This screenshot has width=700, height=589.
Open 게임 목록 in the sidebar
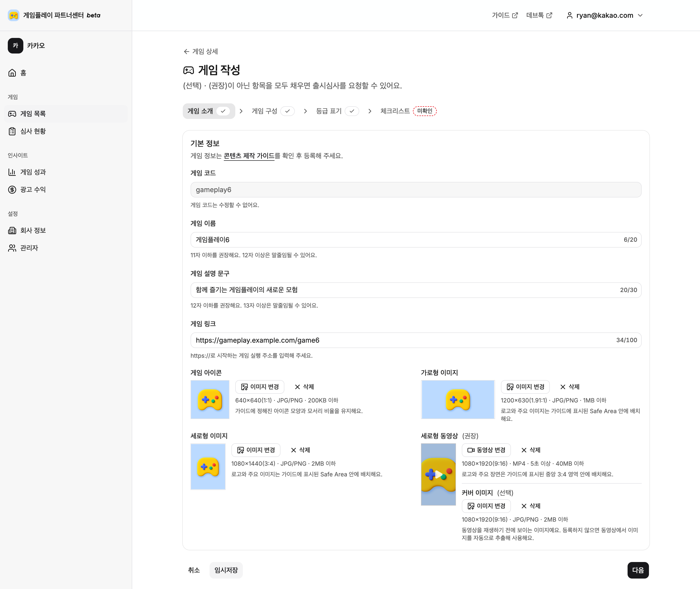click(x=66, y=114)
